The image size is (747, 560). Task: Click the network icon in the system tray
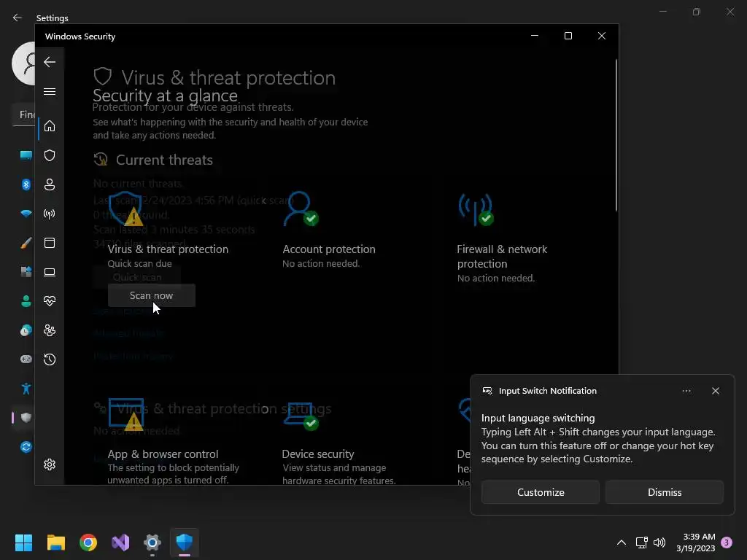click(x=641, y=542)
